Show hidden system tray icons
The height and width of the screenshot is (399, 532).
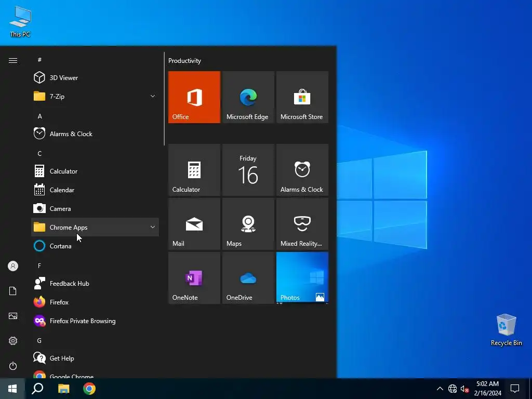pos(440,389)
